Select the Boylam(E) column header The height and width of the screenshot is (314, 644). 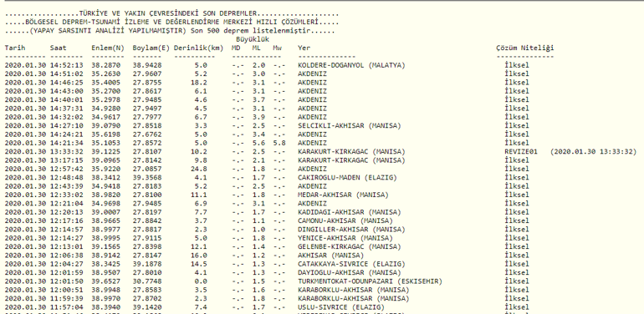point(151,48)
